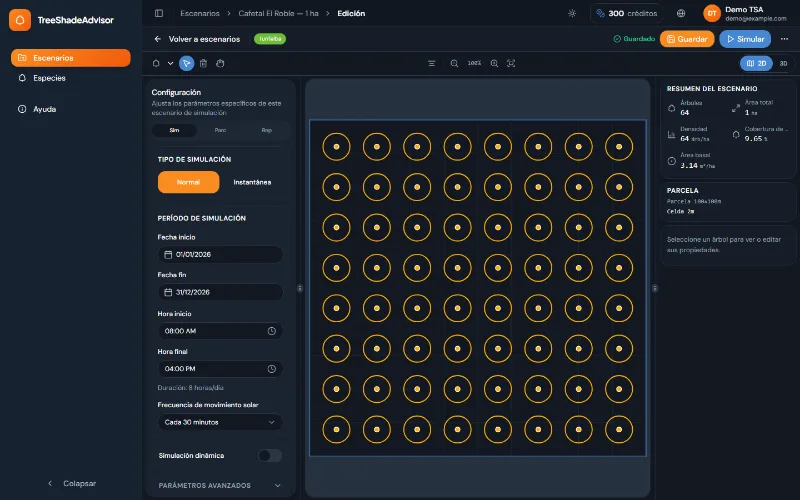Expand the Parámetros avanzados section

(220, 486)
